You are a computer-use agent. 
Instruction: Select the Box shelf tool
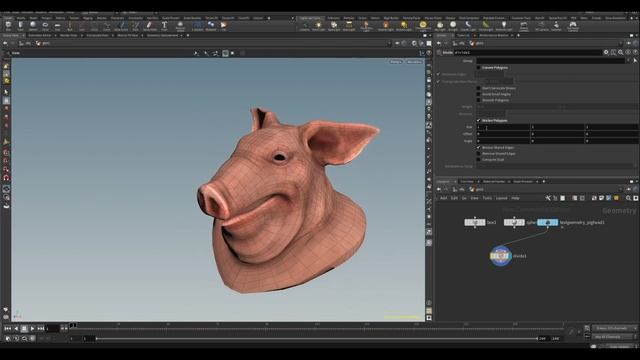coord(8,26)
